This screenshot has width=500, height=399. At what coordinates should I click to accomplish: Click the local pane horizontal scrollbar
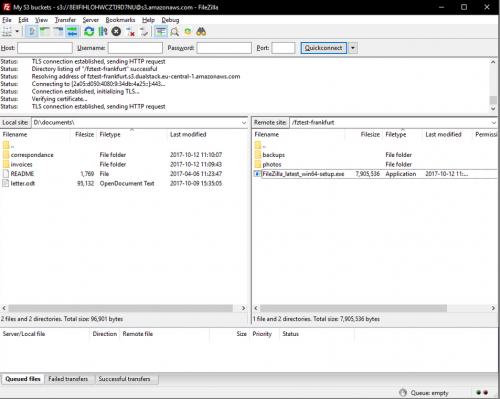tap(121, 308)
